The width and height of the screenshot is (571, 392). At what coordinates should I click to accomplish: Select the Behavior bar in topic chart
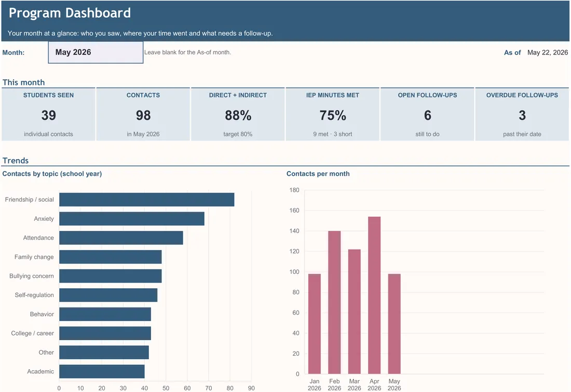(x=105, y=314)
